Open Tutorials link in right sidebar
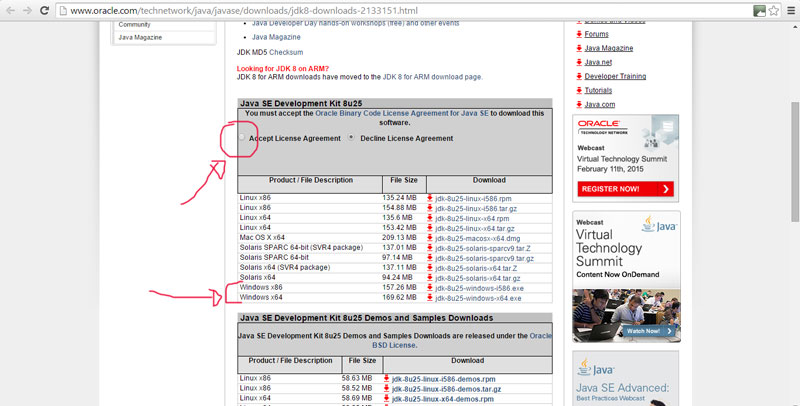The image size is (800, 406). click(x=598, y=90)
